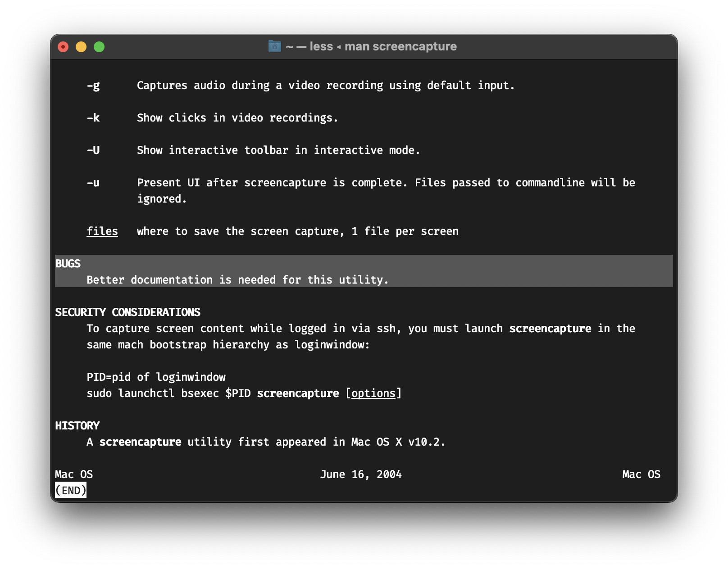The height and width of the screenshot is (569, 728).
Task: Click the window title 'man screencapture'
Action: coord(400,46)
